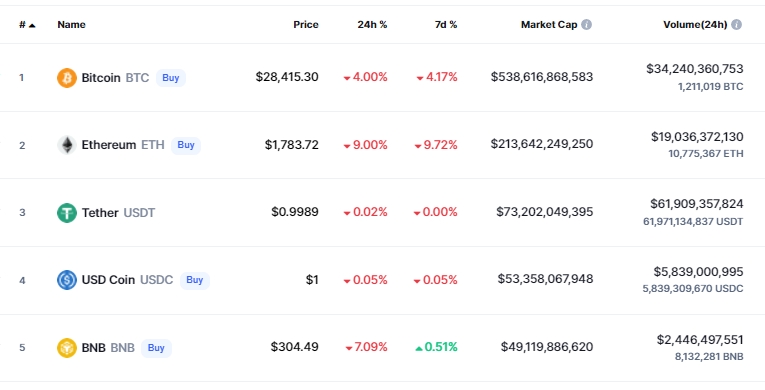Click the Ethereum diamond logo icon
765x390 pixels.
click(x=67, y=145)
